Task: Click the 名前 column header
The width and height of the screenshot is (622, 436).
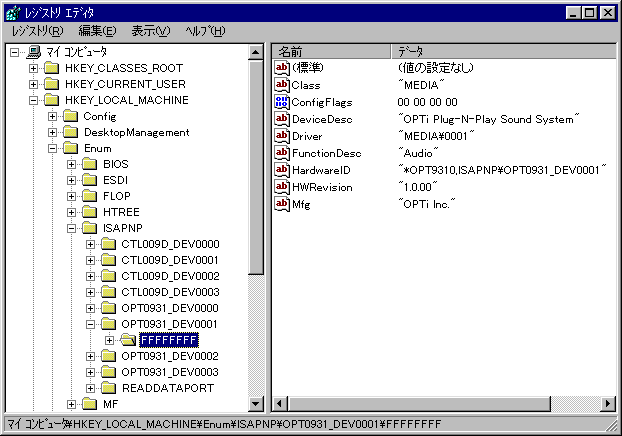Action: [x=332, y=52]
